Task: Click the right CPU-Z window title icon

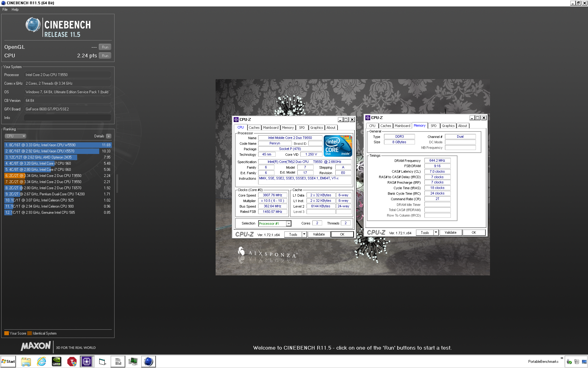Action: [368, 118]
